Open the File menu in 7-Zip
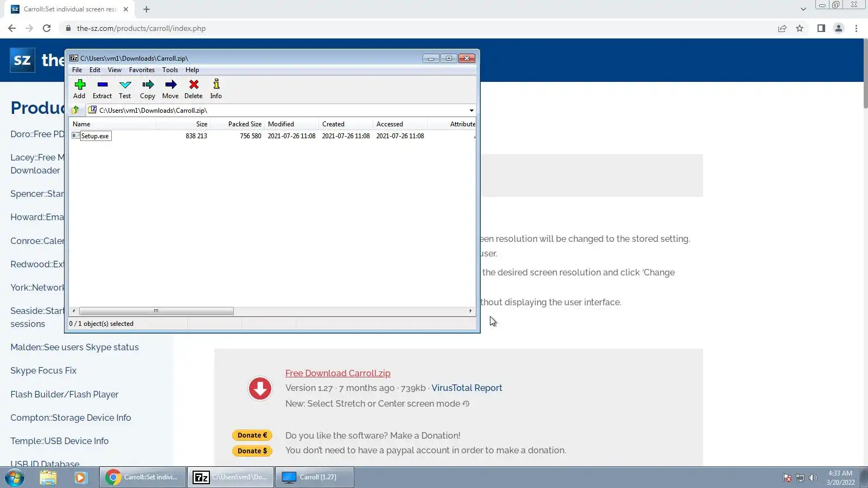 (77, 70)
